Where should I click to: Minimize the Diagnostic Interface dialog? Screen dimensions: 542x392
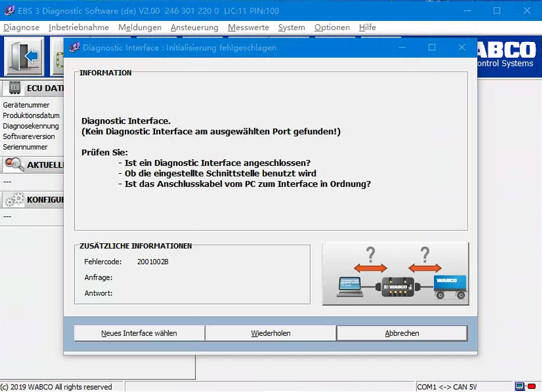point(402,47)
